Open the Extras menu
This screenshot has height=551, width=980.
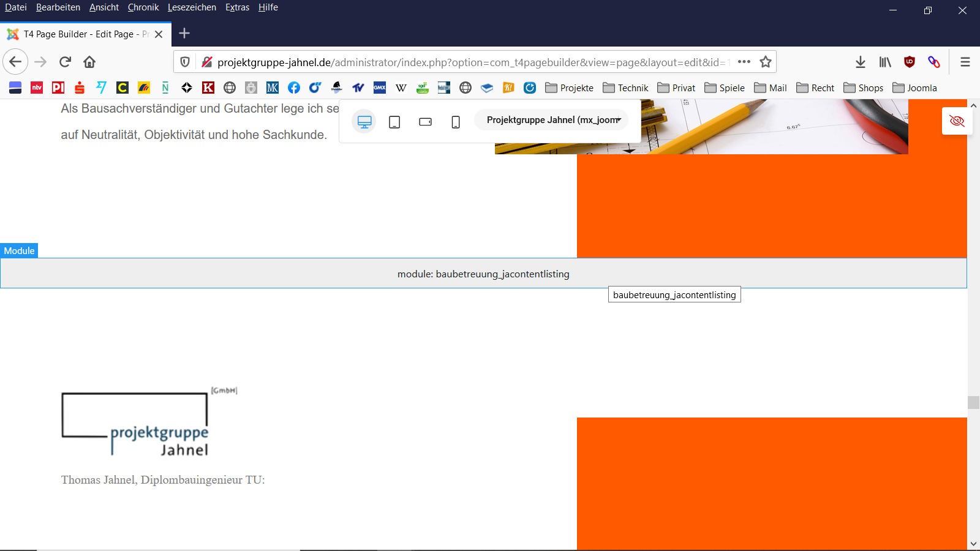coord(237,7)
